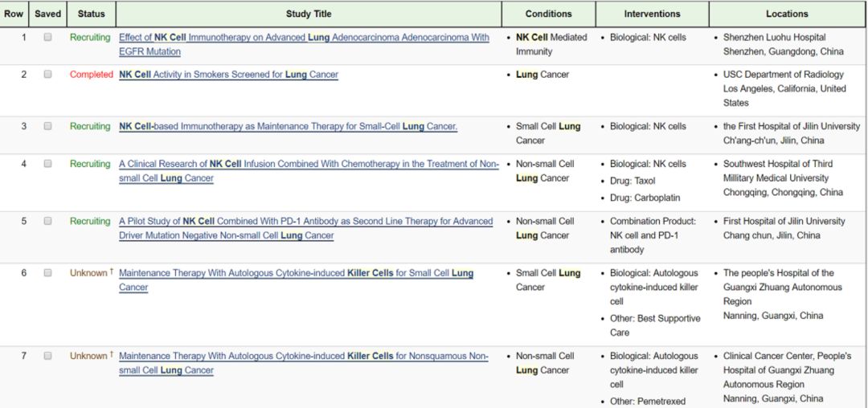Image resolution: width=868 pixels, height=408 pixels.
Task: Click the Locations column header
Action: (787, 14)
